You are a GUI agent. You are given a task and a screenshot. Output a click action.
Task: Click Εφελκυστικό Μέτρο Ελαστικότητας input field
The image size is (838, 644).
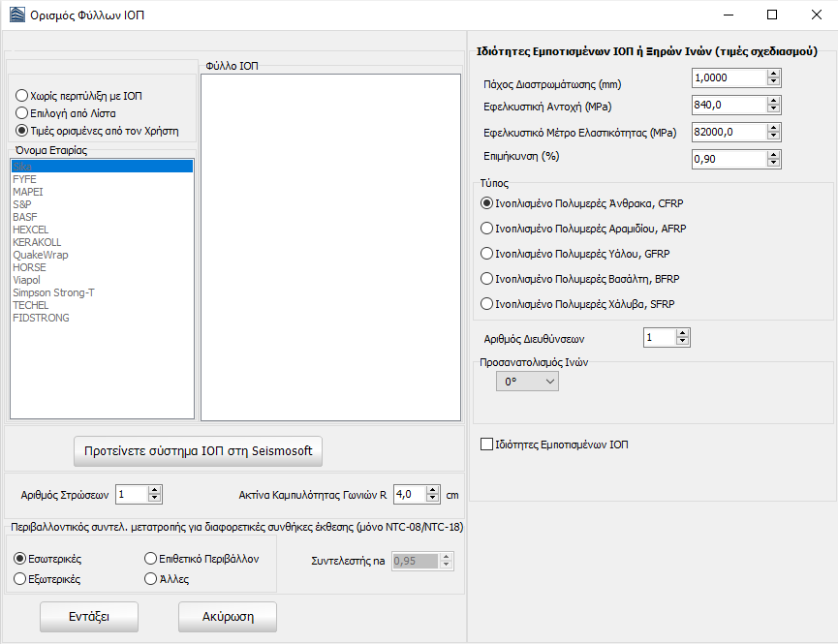[x=728, y=132]
